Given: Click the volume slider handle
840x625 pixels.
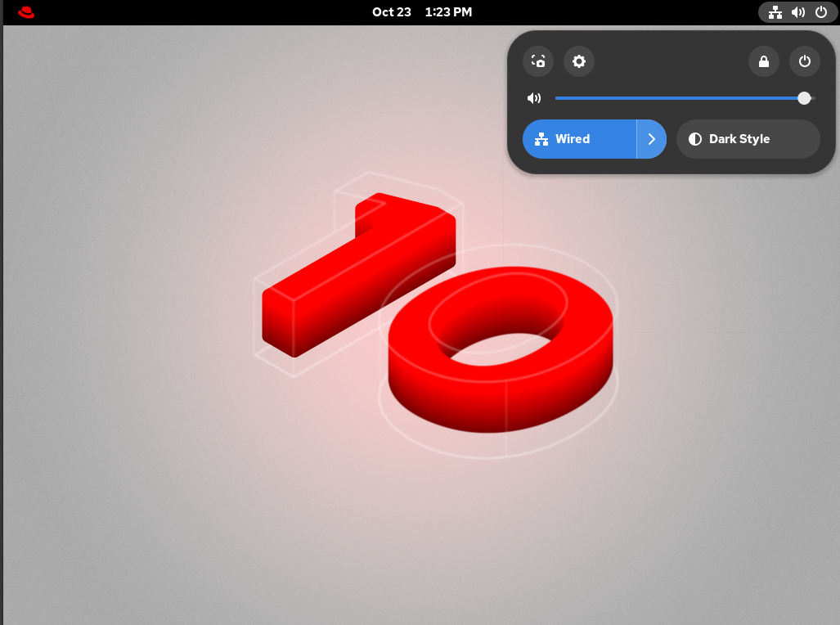Looking at the screenshot, I should (x=804, y=98).
